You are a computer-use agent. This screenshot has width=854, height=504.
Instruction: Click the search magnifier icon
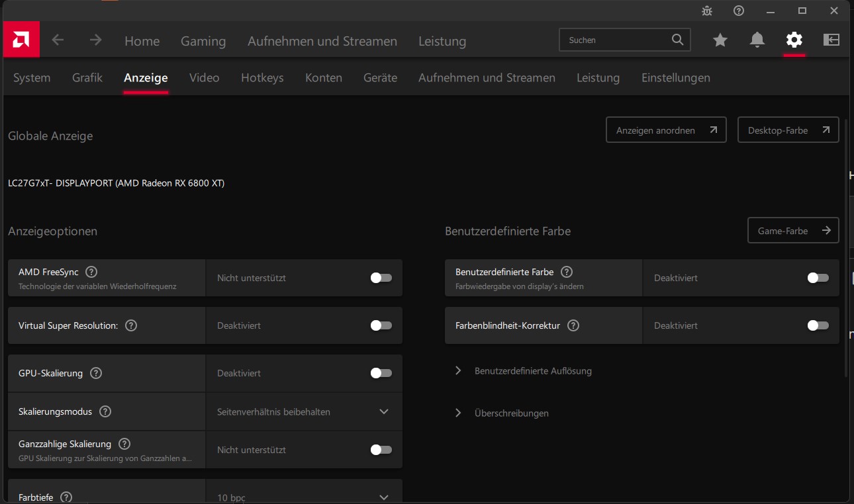point(677,40)
